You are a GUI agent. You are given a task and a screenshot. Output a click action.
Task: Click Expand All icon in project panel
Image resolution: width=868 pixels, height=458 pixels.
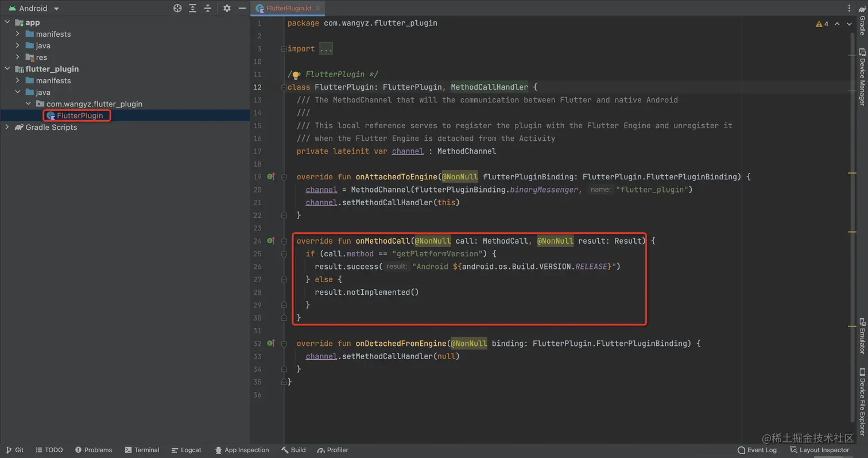point(193,8)
